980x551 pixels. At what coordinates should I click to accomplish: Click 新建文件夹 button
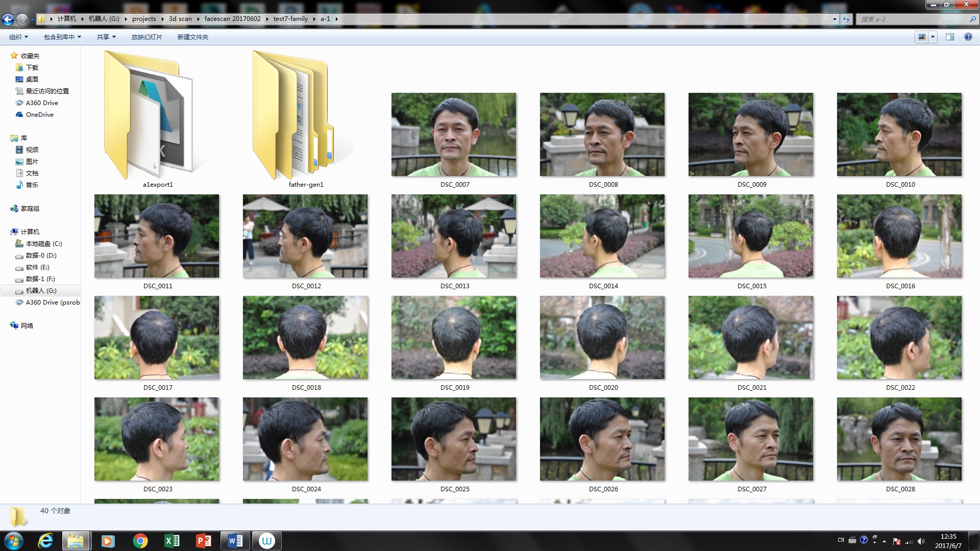[192, 37]
